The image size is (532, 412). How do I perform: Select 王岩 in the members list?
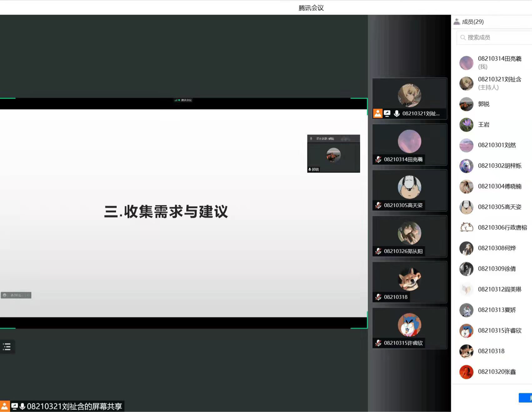click(484, 125)
